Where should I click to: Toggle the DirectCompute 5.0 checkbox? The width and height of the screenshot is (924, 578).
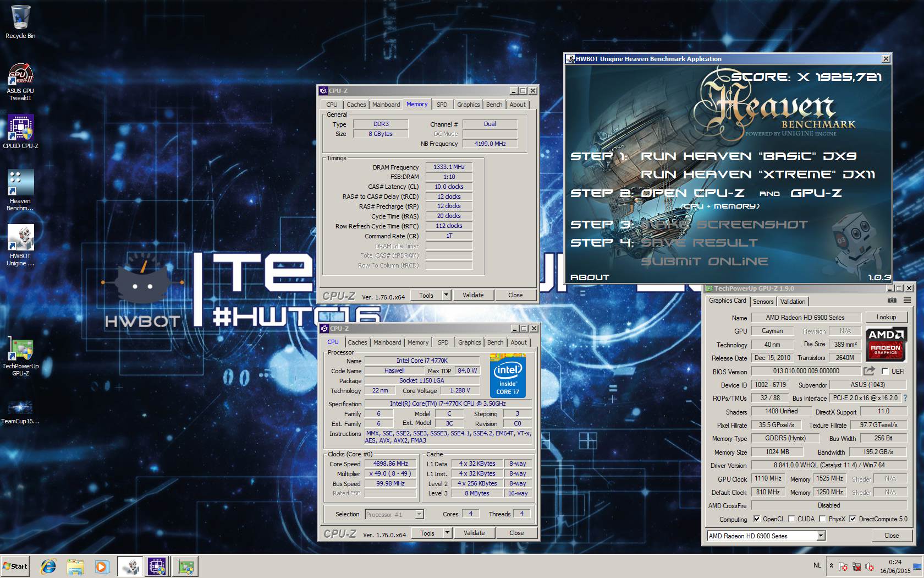point(852,519)
